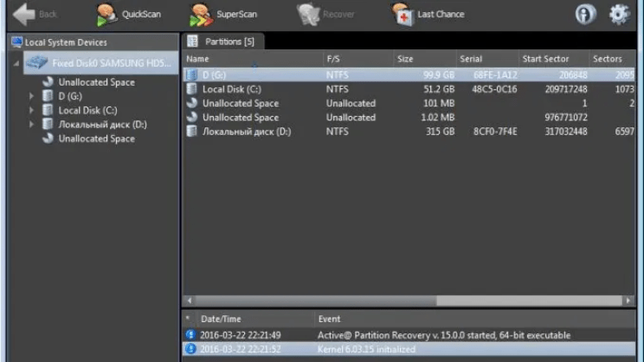Sort partitions by Size column header
Image resolution: width=644 pixels, height=362 pixels.
point(405,59)
